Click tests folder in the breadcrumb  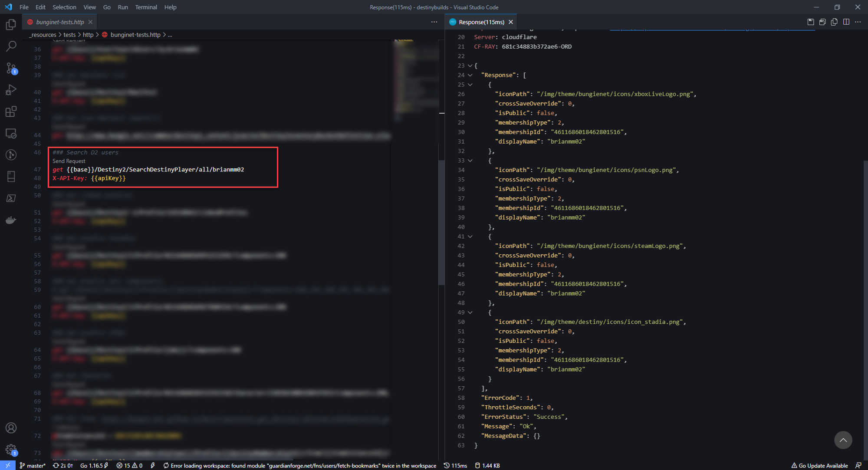69,35
